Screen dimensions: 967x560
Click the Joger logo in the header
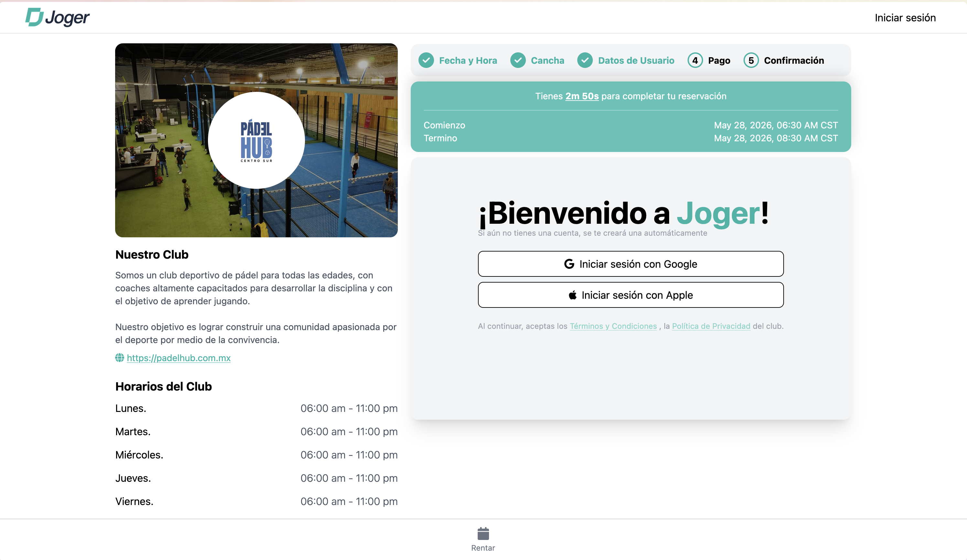[x=58, y=17]
